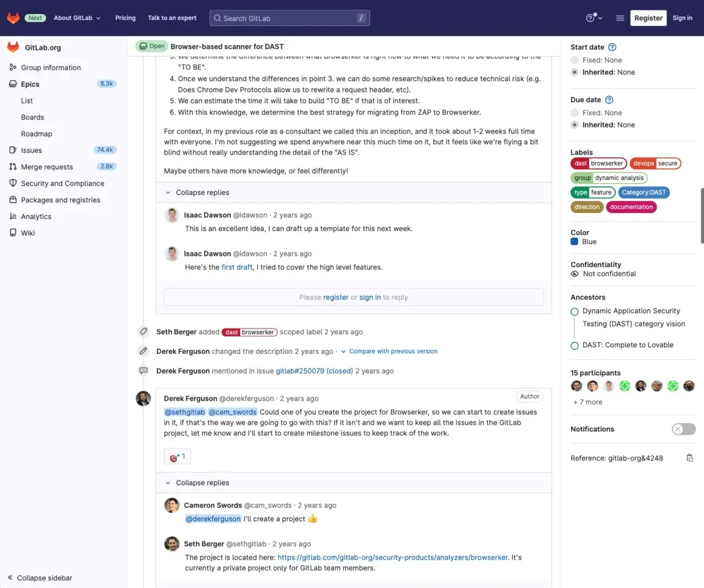The height and width of the screenshot is (588, 704).
Task: Click the Epics icon in sidebar
Action: [x=13, y=84]
